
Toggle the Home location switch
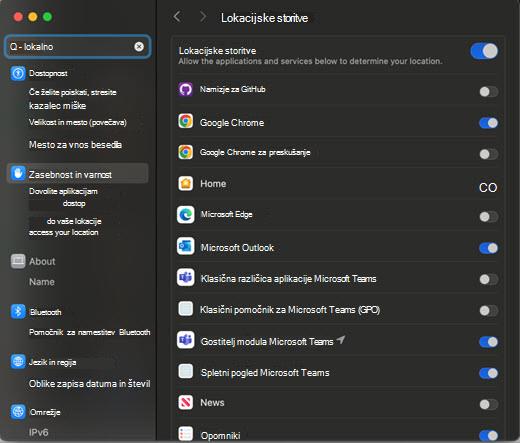(x=488, y=188)
